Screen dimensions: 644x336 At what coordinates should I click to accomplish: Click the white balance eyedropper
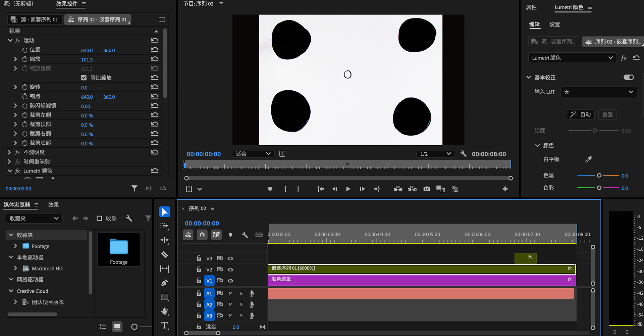click(588, 159)
